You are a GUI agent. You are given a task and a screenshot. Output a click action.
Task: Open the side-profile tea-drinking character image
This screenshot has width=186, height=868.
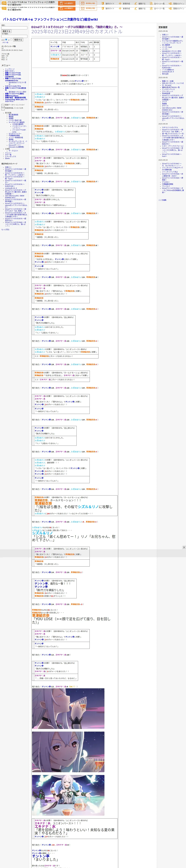pyautogui.click(x=68, y=709)
